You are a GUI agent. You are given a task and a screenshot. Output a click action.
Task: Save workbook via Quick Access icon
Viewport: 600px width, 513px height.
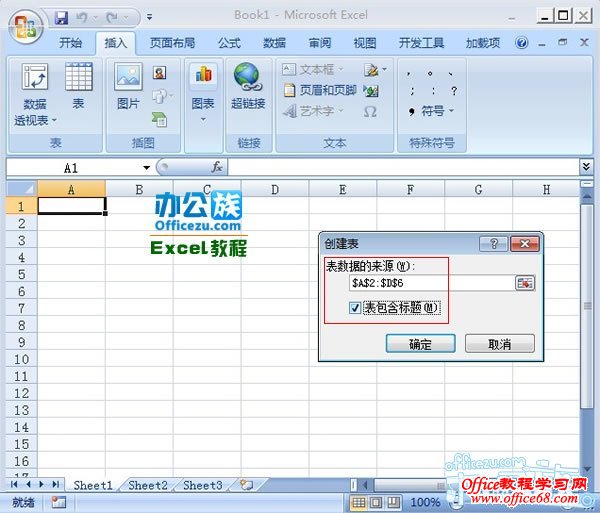[61, 18]
